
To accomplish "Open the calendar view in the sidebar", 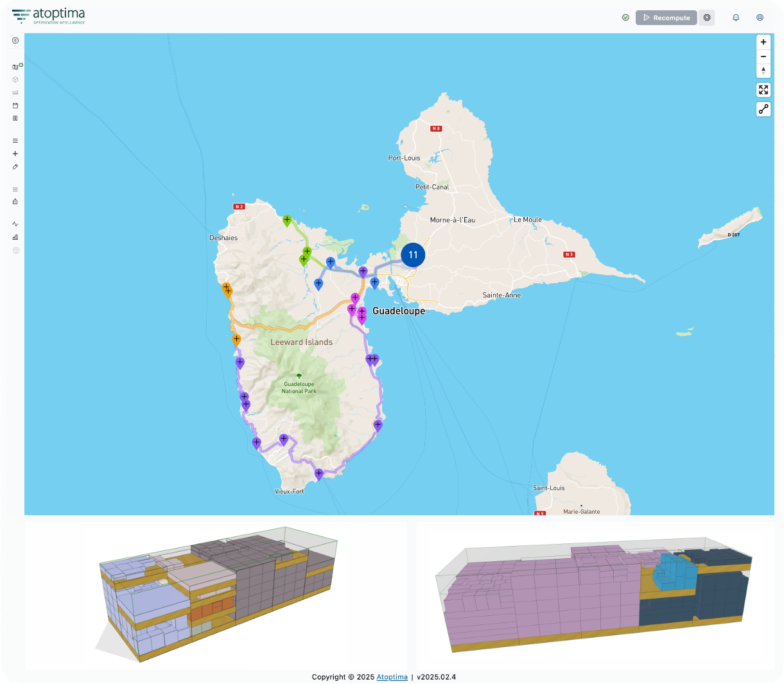I will point(15,105).
